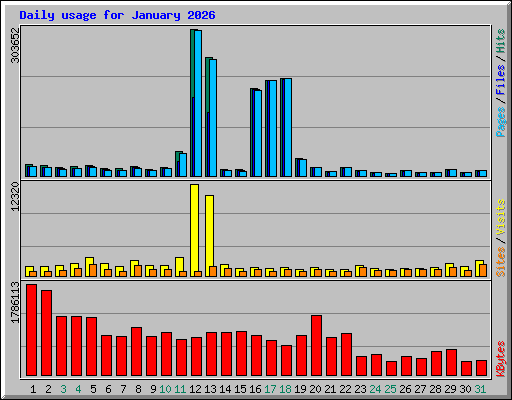Select the 12320 axis value

[15, 197]
